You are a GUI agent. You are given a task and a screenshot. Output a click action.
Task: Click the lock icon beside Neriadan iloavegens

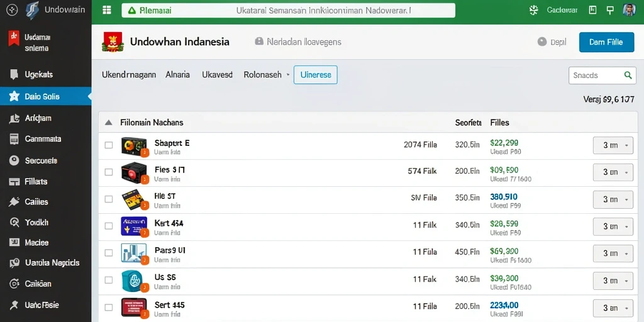[258, 42]
